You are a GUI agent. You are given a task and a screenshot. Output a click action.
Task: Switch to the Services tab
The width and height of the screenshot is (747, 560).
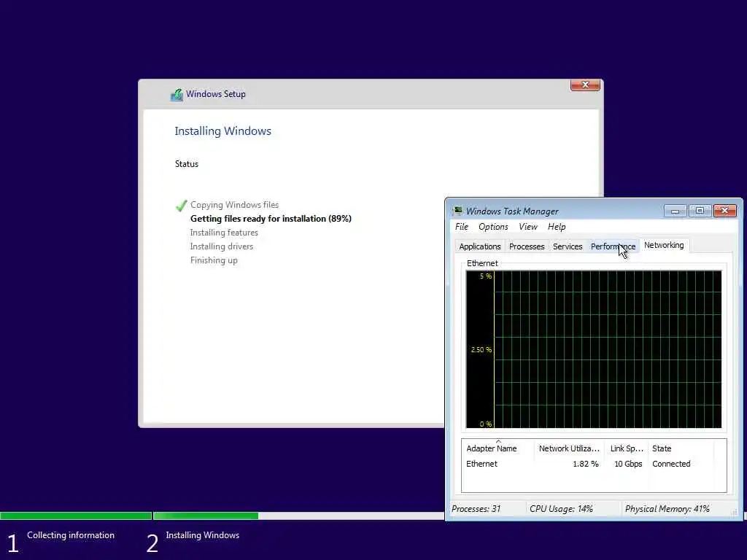(568, 246)
